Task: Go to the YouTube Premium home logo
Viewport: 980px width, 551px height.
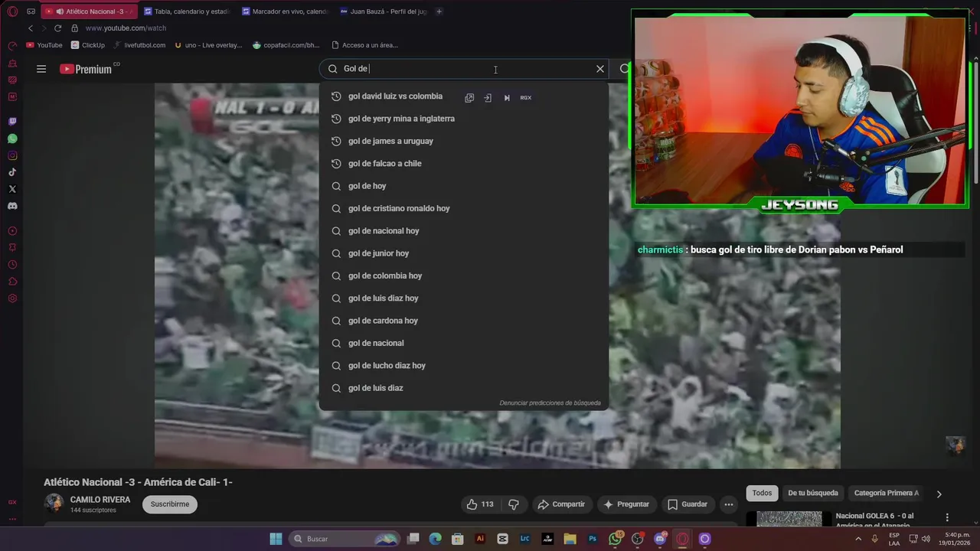Action: pyautogui.click(x=86, y=69)
